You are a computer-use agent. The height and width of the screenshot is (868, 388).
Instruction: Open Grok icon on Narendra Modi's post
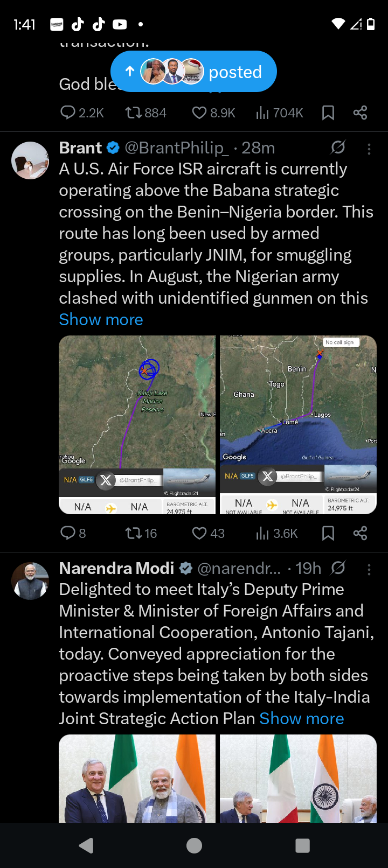338,568
